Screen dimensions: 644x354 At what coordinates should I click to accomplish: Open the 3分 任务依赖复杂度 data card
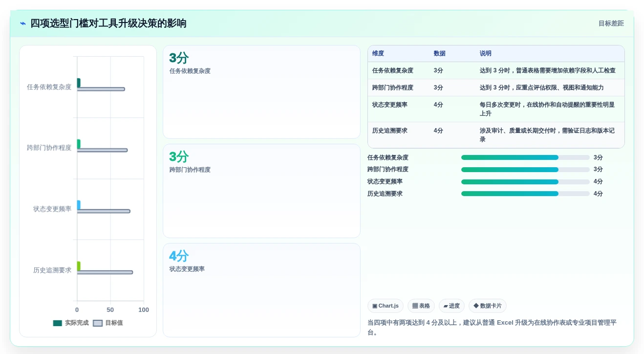click(x=261, y=92)
